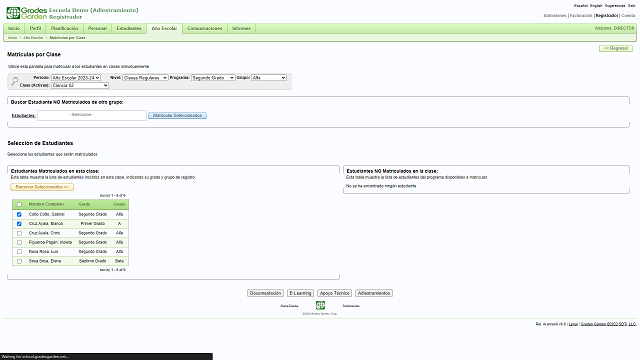Click the Documentación button

coord(265,293)
